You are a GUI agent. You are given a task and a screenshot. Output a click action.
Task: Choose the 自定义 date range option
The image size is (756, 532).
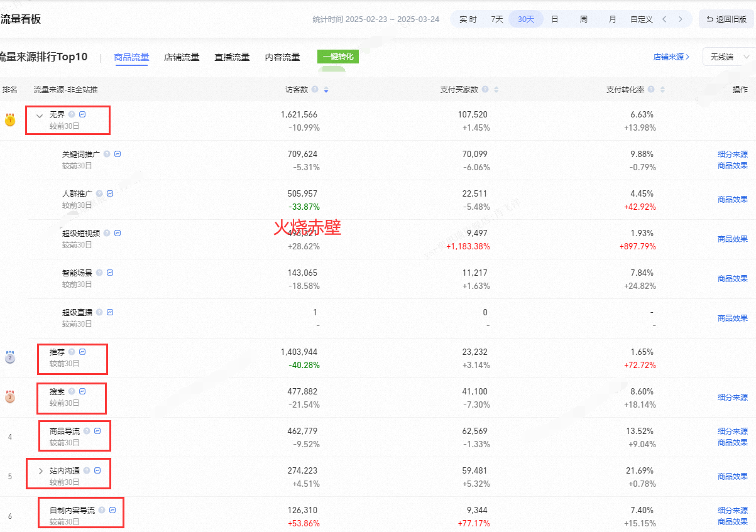coord(642,19)
